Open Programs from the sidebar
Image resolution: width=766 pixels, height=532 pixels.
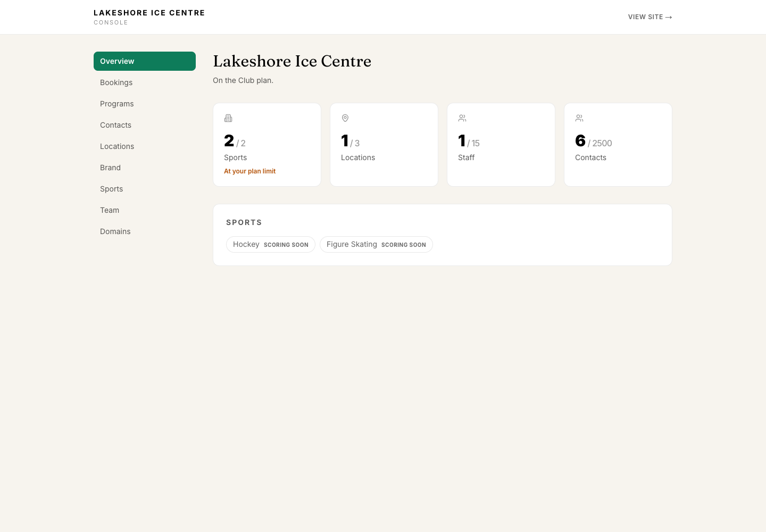(145, 104)
